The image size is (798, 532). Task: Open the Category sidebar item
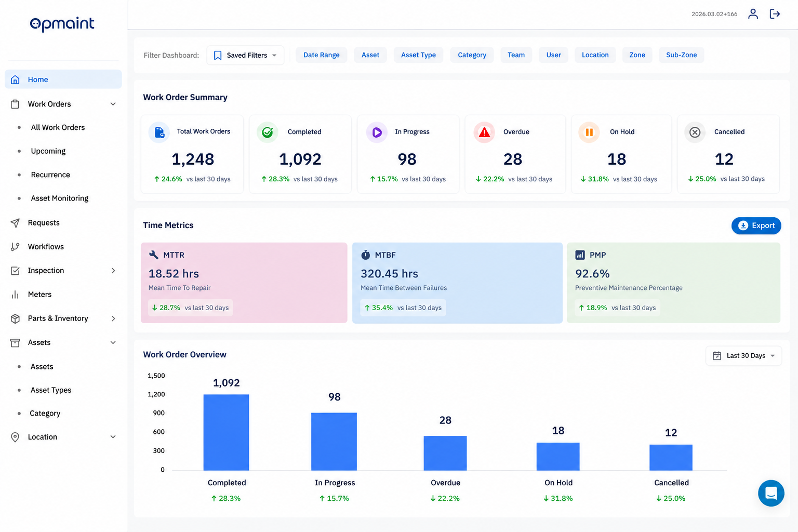pyautogui.click(x=45, y=414)
